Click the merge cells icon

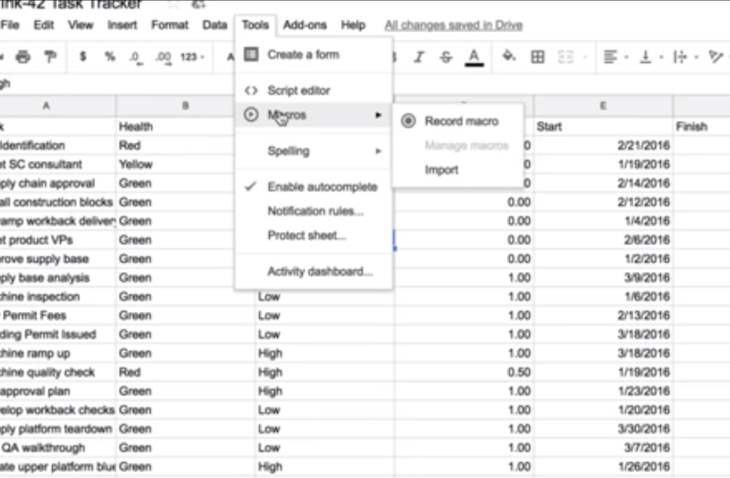(565, 57)
